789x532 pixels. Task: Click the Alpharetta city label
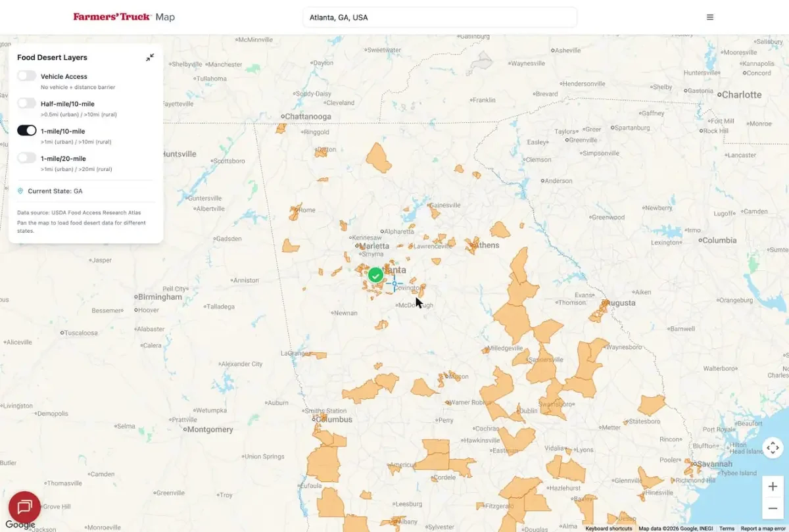coord(399,231)
